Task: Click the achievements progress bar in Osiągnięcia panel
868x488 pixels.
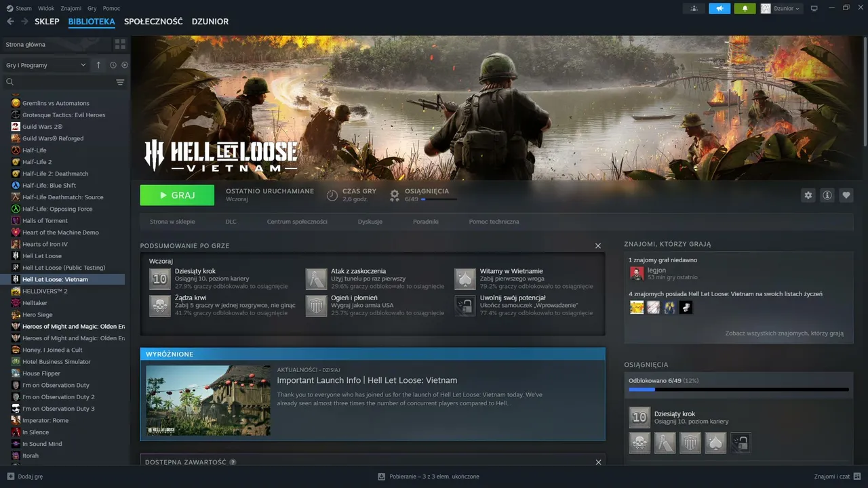Action: pyautogui.click(x=738, y=390)
